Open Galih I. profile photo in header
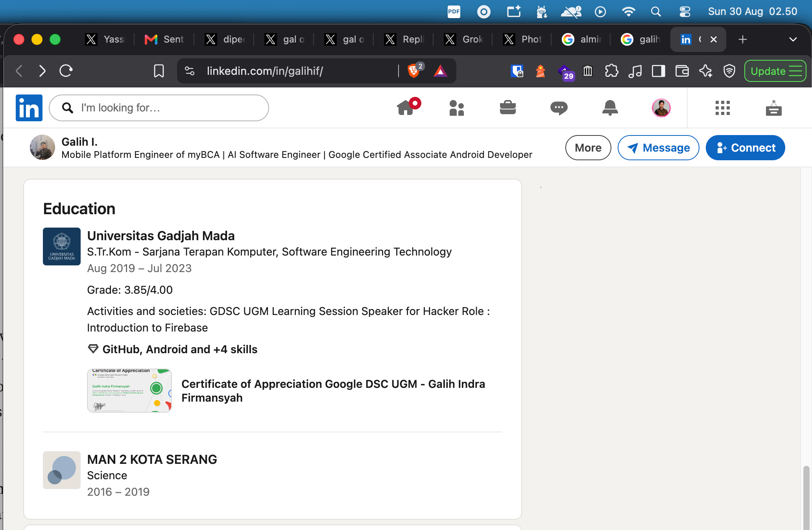The width and height of the screenshot is (812, 530). [42, 147]
